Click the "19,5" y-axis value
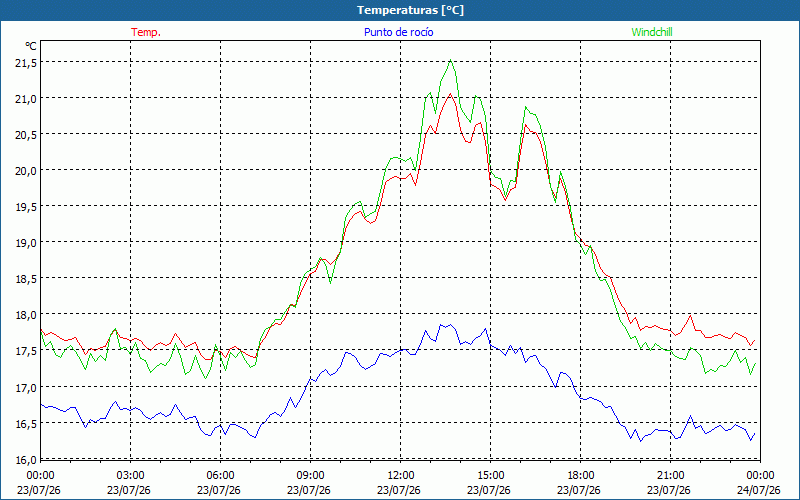Viewport: 800px width, 500px height. pos(28,207)
